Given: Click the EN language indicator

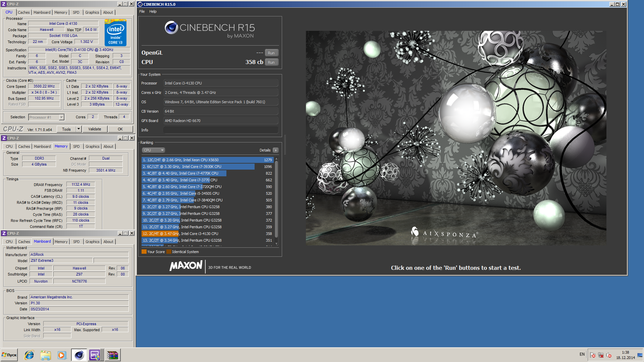Looking at the screenshot, I should pyautogui.click(x=582, y=354).
